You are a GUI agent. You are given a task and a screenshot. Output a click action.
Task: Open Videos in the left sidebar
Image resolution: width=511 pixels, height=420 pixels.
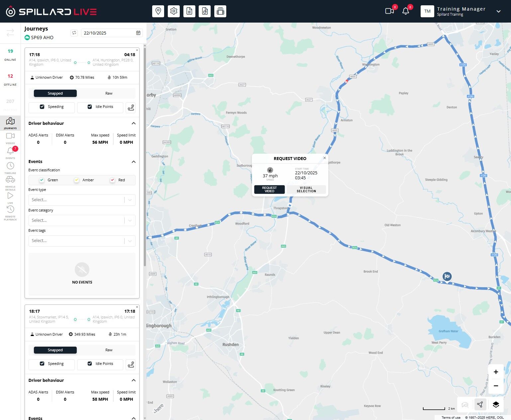[10, 138]
